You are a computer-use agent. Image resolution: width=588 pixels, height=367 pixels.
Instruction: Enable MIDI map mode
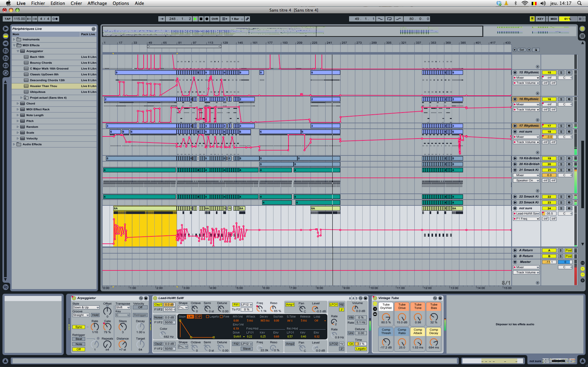[x=553, y=19]
